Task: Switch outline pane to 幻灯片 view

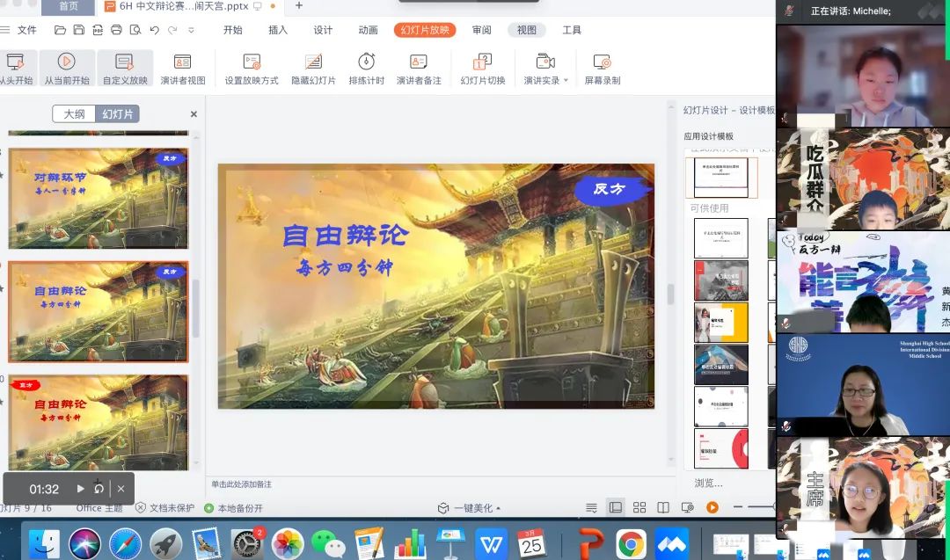Action: [118, 113]
